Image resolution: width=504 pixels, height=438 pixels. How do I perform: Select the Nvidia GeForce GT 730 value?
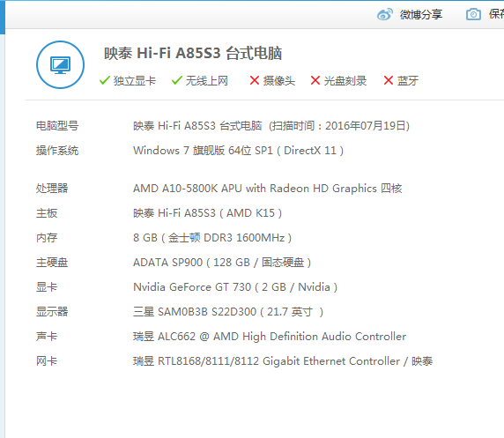point(235,286)
